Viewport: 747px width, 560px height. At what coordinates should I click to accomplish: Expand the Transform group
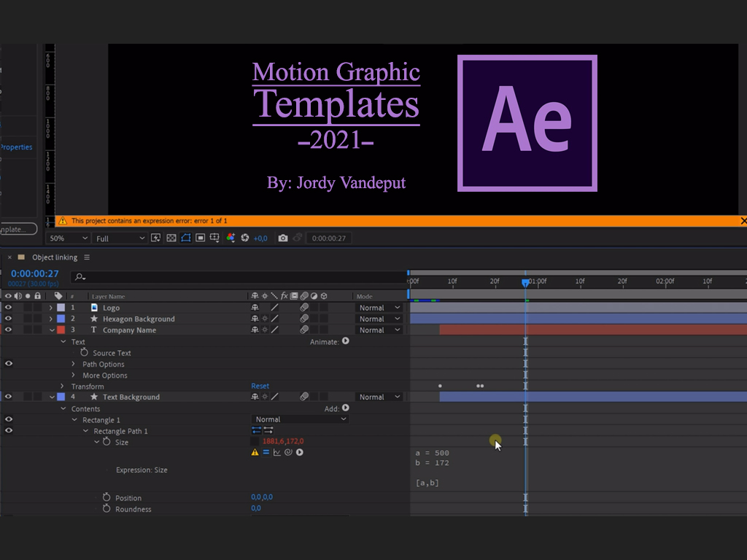coord(62,386)
